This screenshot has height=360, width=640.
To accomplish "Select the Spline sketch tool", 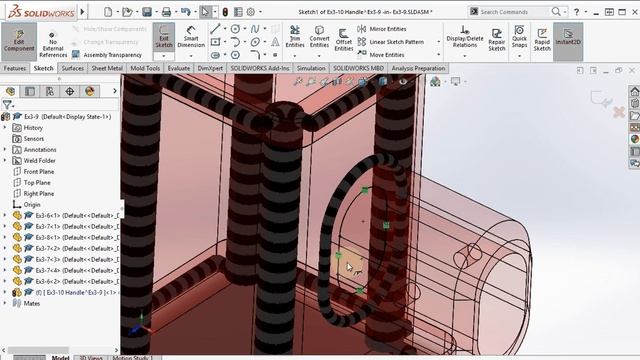I will coord(255,29).
